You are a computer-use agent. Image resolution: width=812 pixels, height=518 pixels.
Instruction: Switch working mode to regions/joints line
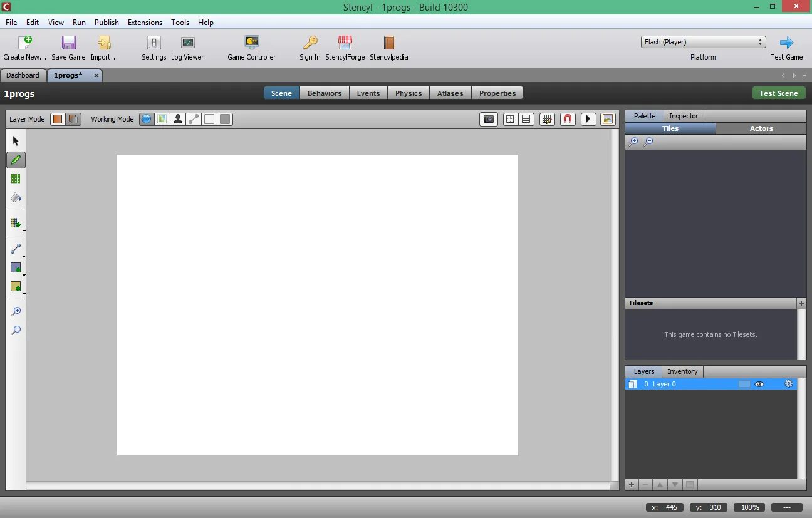coord(194,119)
